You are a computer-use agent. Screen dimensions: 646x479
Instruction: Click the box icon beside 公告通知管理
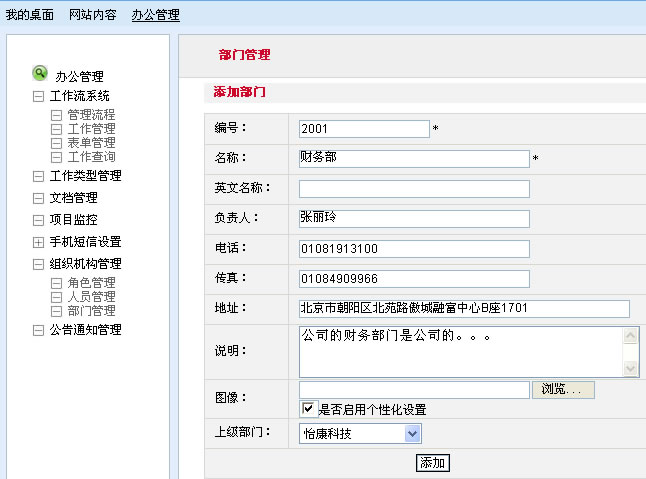tap(38, 330)
